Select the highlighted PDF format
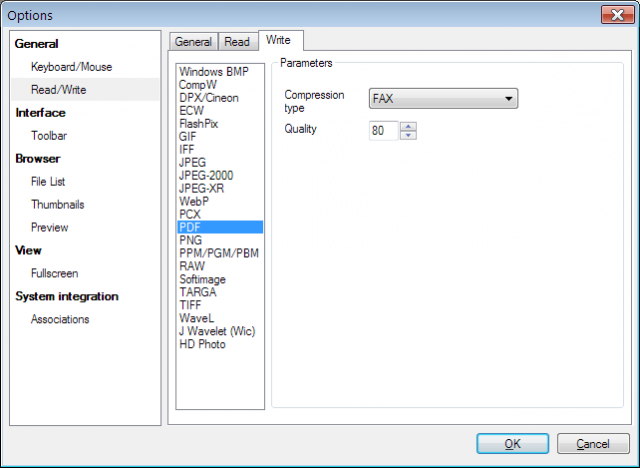640x468 pixels. (x=220, y=227)
